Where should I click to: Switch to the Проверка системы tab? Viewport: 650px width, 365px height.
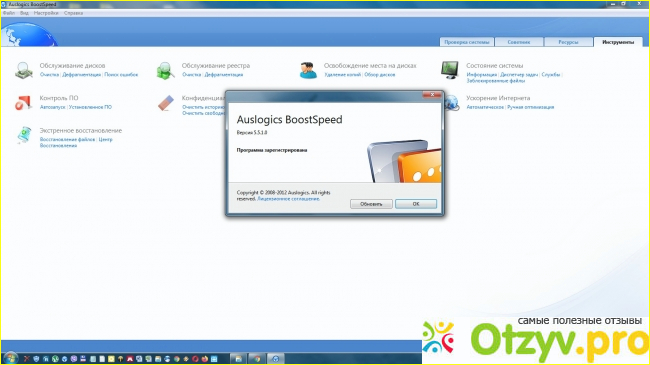coord(466,42)
